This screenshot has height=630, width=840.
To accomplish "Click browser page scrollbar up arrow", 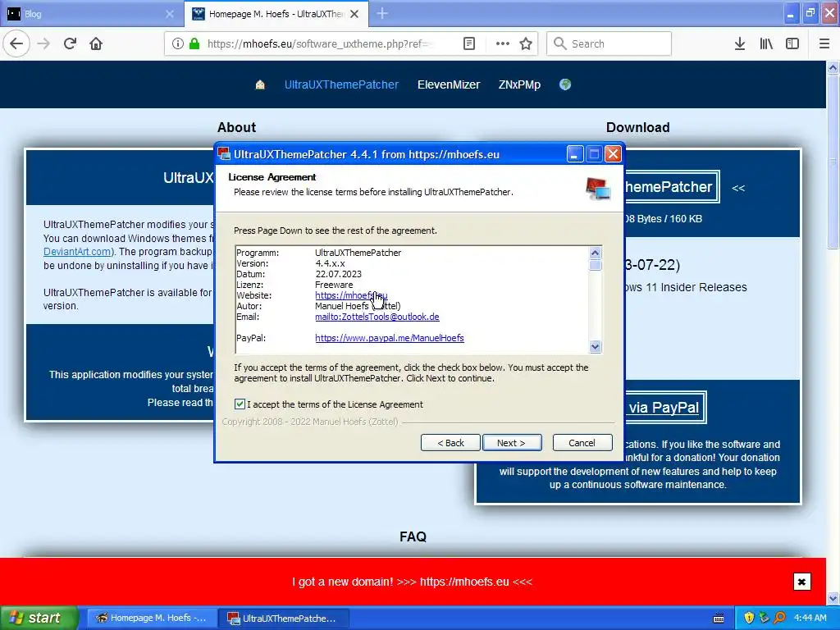I will [x=833, y=67].
